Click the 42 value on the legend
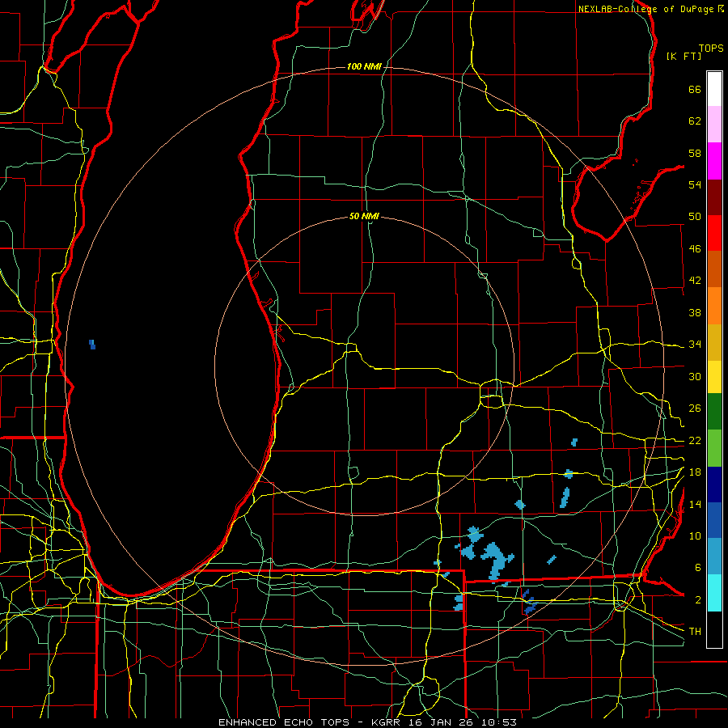 tap(695, 281)
